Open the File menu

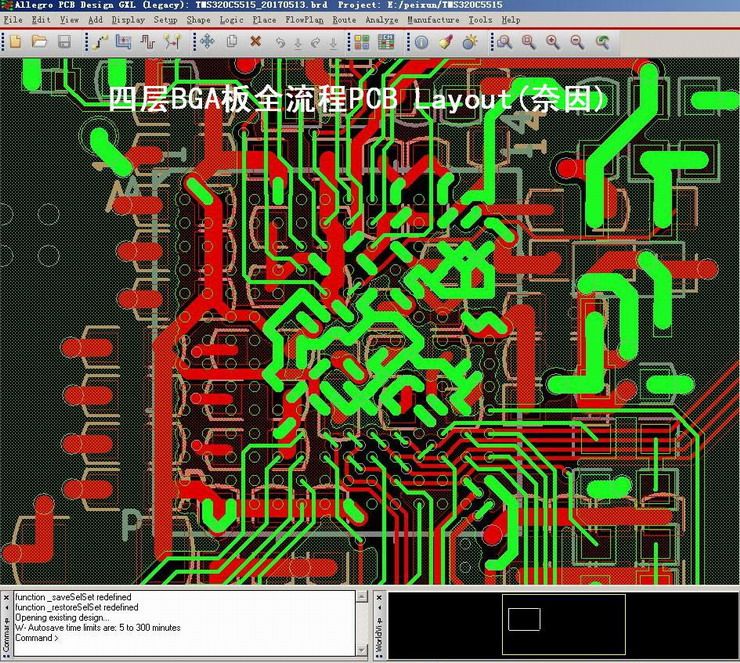pyautogui.click(x=13, y=20)
